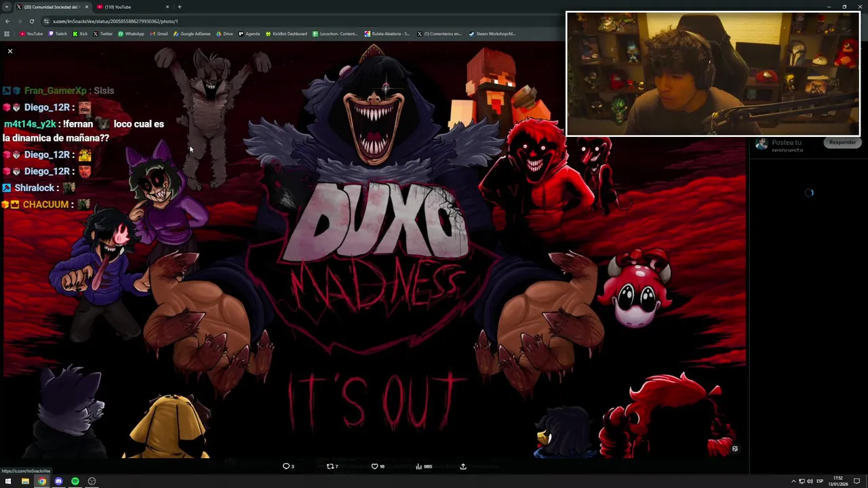The height and width of the screenshot is (488, 868).
Task: Click the 'Postea tu respuesta' reply field
Action: (787, 146)
